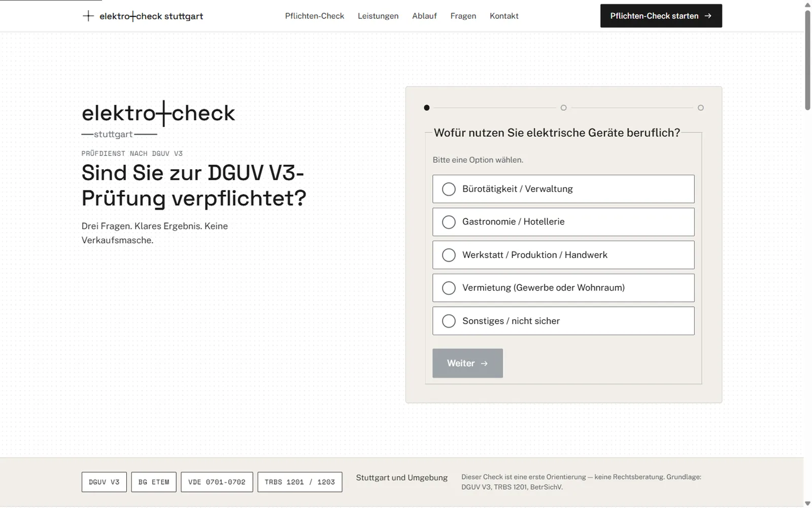The image size is (812, 508).
Task: Click the plus logo icon in the header
Action: (x=88, y=16)
